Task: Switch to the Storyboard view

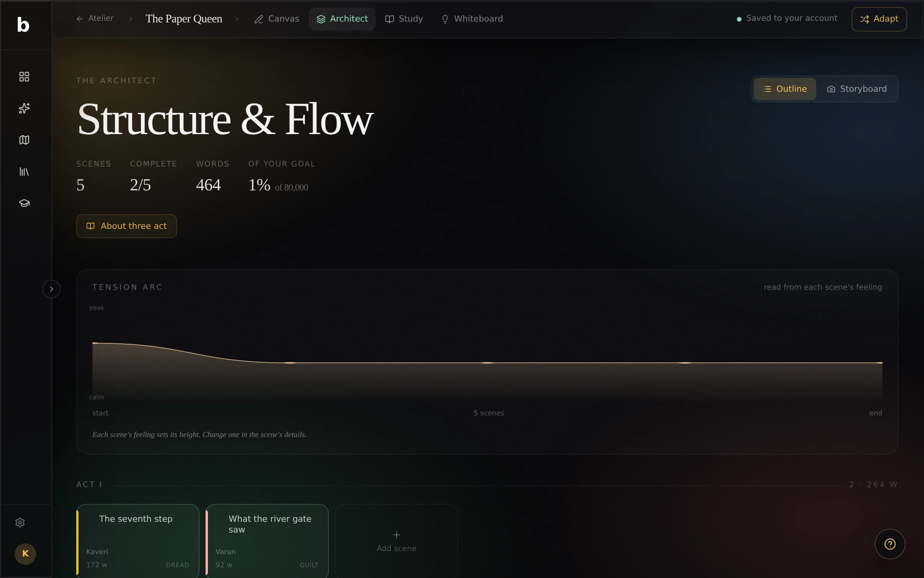Action: (x=857, y=89)
